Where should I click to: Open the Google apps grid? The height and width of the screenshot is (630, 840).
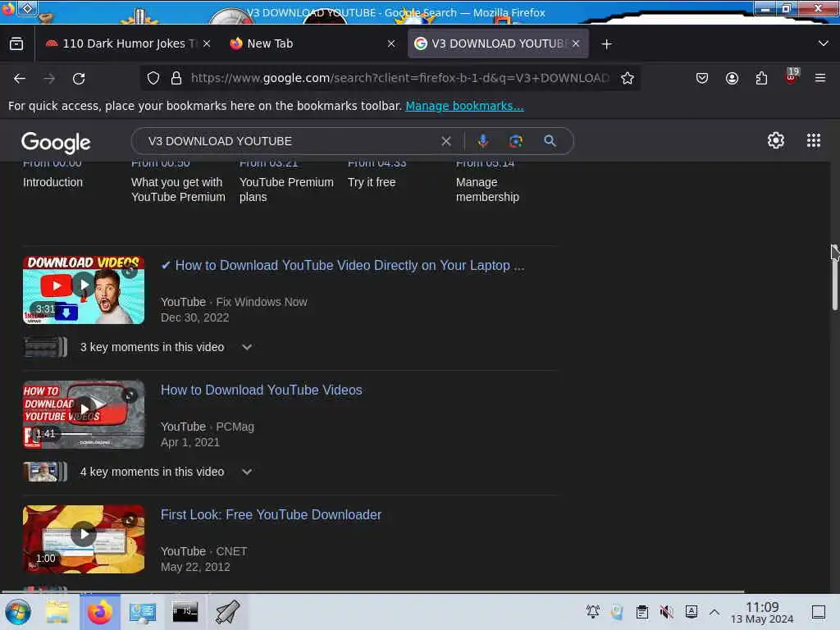tap(814, 140)
